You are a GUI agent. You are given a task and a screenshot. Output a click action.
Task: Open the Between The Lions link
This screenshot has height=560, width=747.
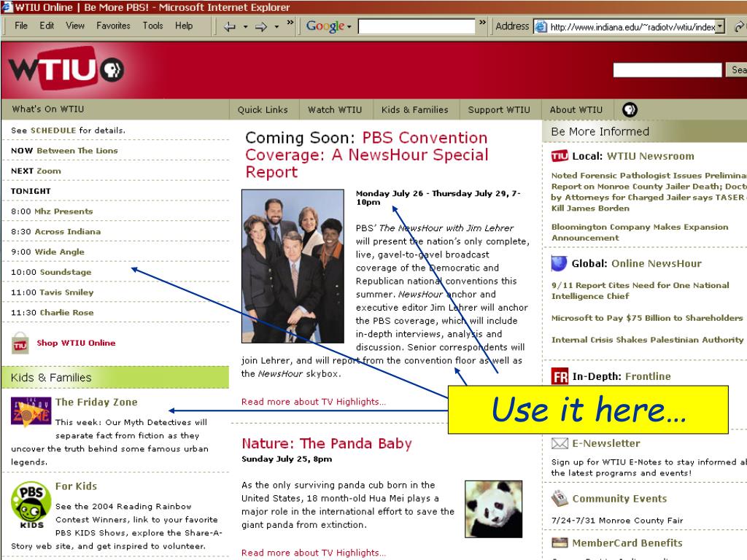pyautogui.click(x=77, y=150)
